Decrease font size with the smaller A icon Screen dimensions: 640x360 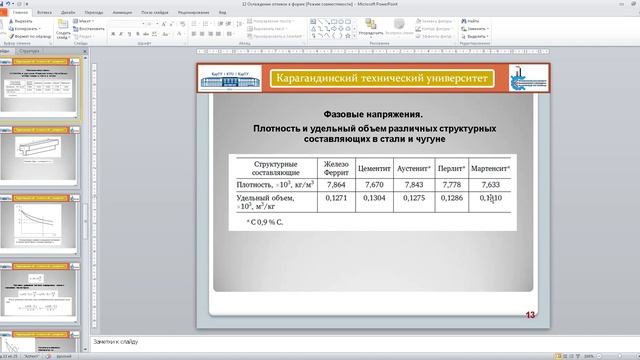(x=172, y=24)
